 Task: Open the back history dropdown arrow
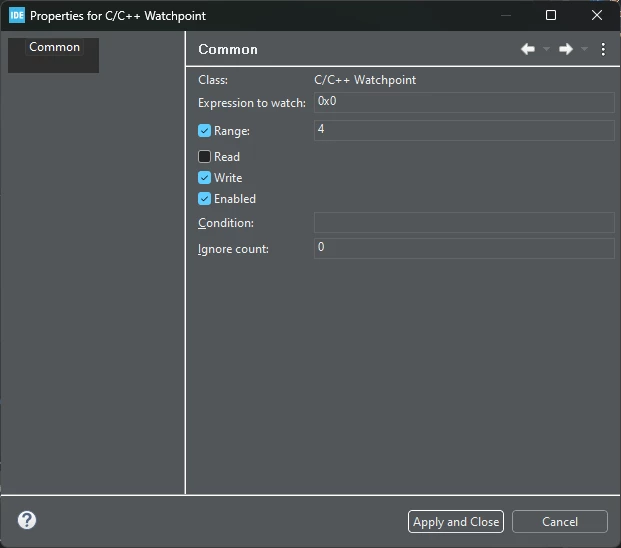click(546, 49)
